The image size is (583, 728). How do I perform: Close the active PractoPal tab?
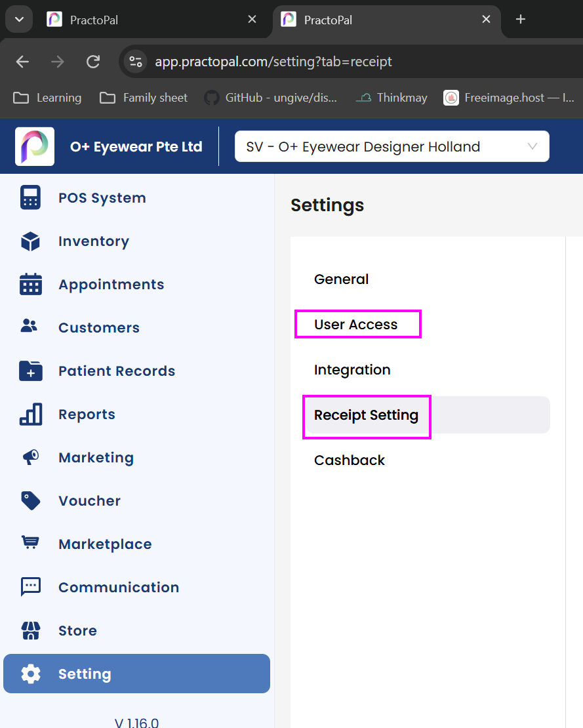pos(486,20)
